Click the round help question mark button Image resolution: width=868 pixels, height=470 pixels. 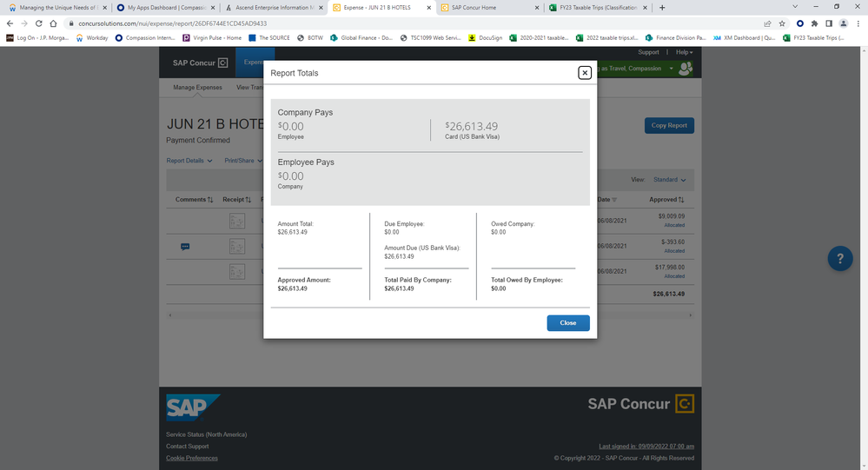click(x=840, y=259)
